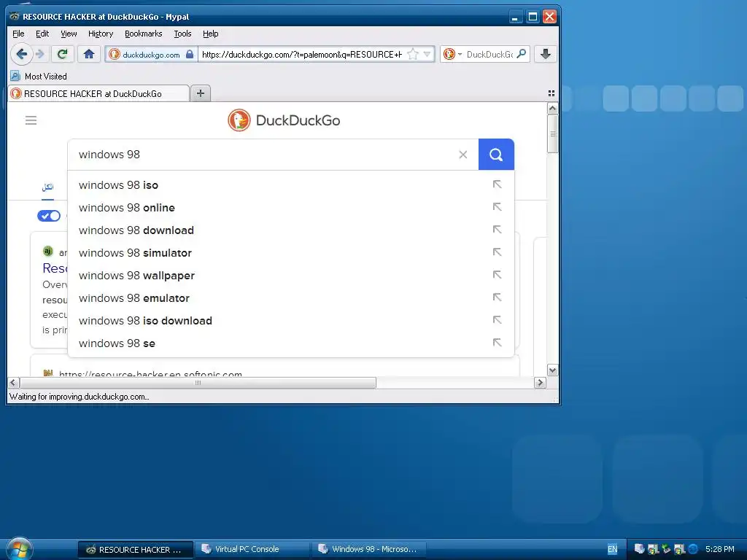Click the horizontal scrollbar thumb
This screenshot has height=560, width=747.
198,382
